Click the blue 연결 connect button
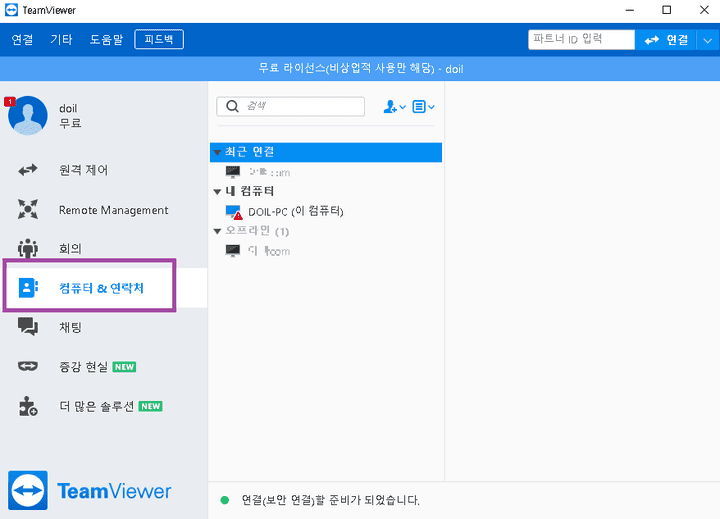 click(x=666, y=40)
